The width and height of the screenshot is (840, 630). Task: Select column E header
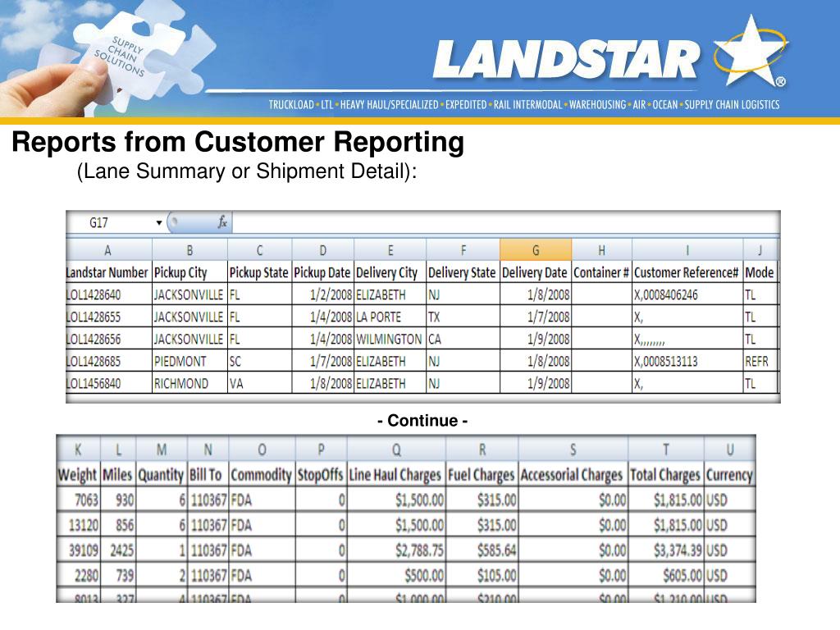390,250
